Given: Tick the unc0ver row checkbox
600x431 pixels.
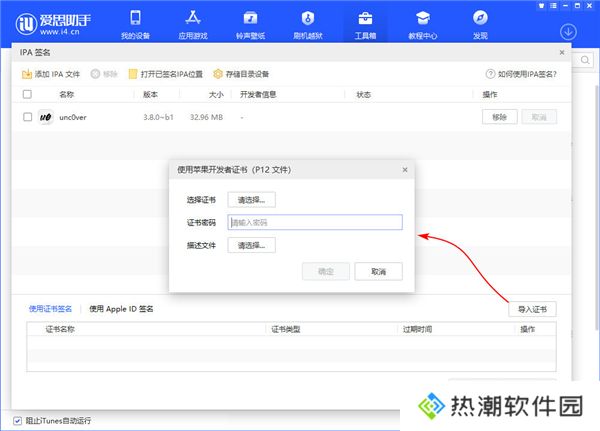Looking at the screenshot, I should pos(27,117).
